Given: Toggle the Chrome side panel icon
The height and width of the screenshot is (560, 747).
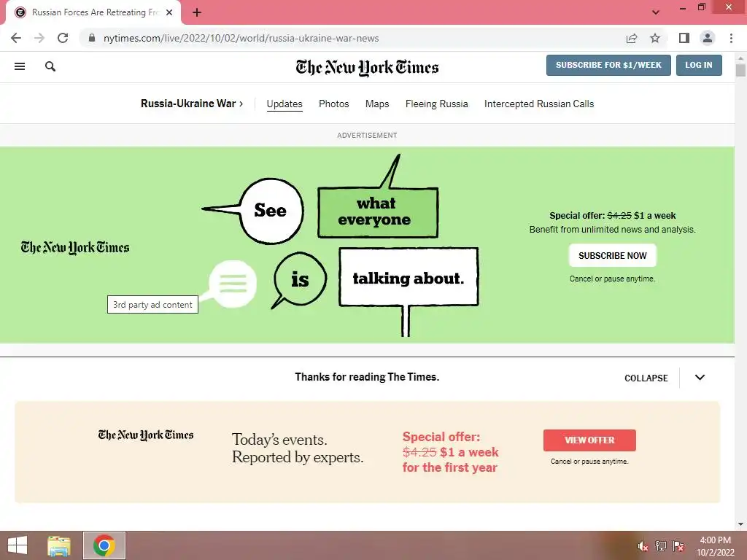Looking at the screenshot, I should (x=684, y=38).
